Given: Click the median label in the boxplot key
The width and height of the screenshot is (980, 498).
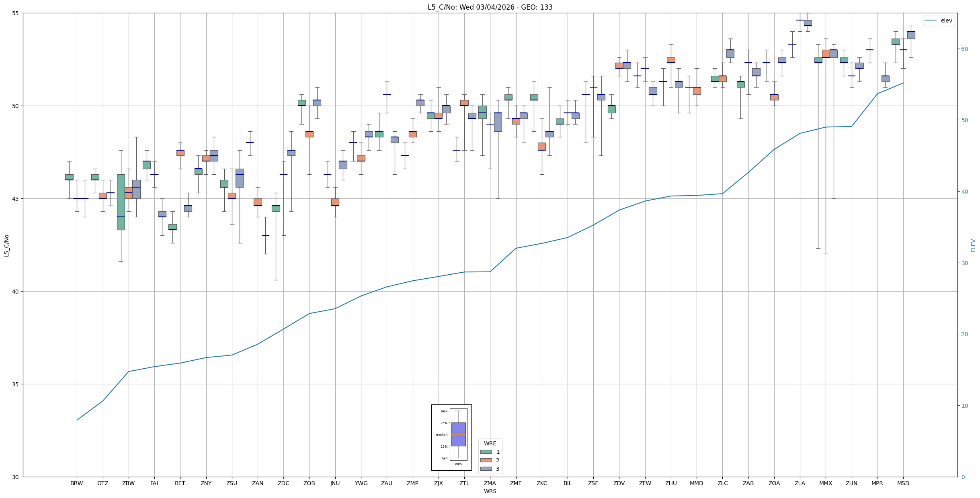Looking at the screenshot, I should (x=441, y=435).
